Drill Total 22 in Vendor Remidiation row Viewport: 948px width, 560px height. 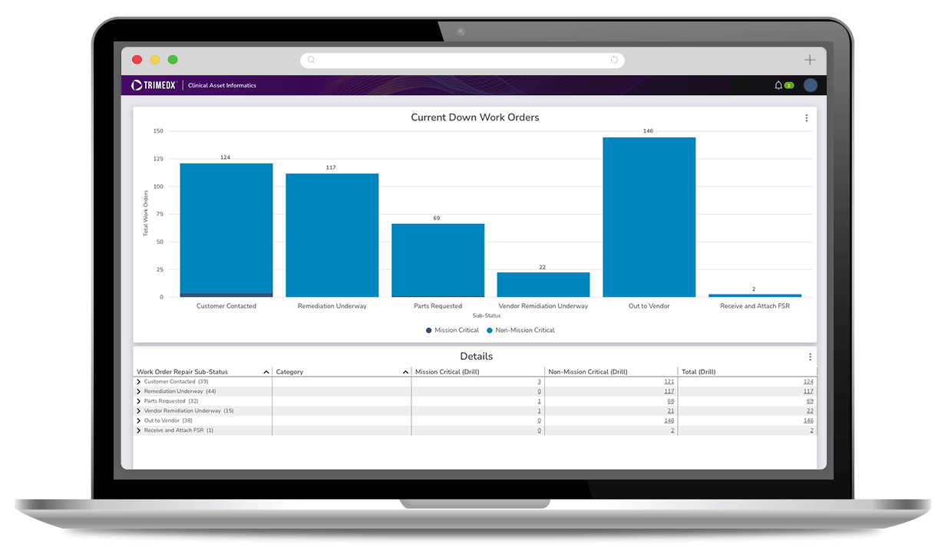click(810, 411)
